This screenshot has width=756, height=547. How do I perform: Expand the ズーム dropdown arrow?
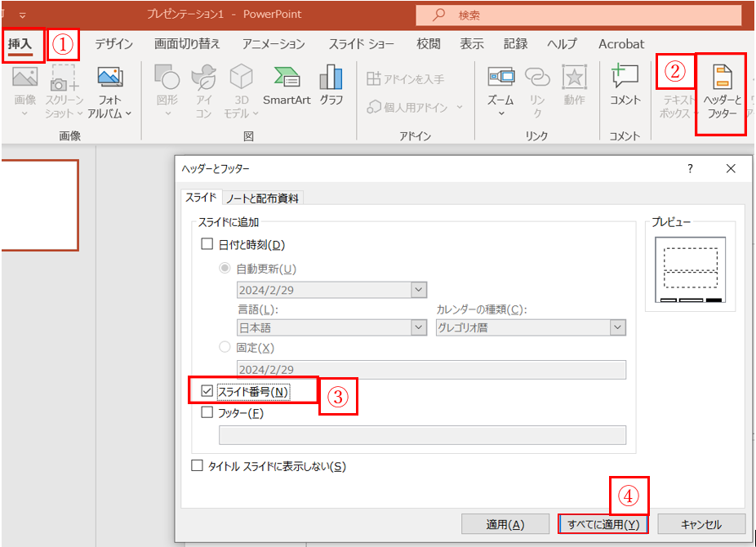(501, 114)
